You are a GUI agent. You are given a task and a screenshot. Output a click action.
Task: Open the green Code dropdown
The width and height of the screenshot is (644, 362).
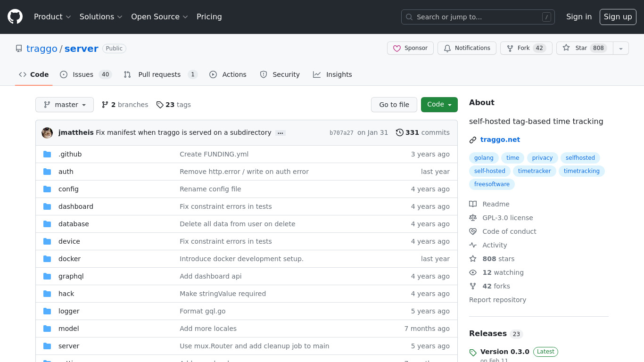[x=439, y=105]
